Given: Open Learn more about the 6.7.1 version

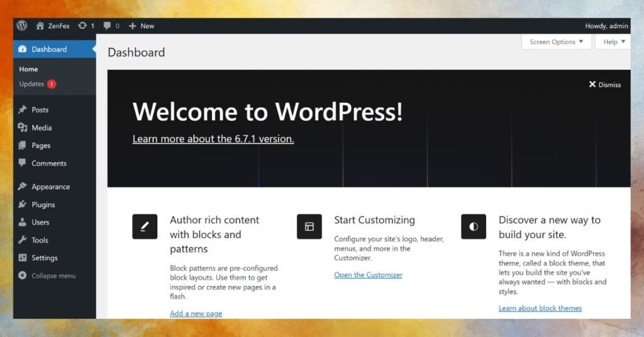Looking at the screenshot, I should click(x=213, y=139).
